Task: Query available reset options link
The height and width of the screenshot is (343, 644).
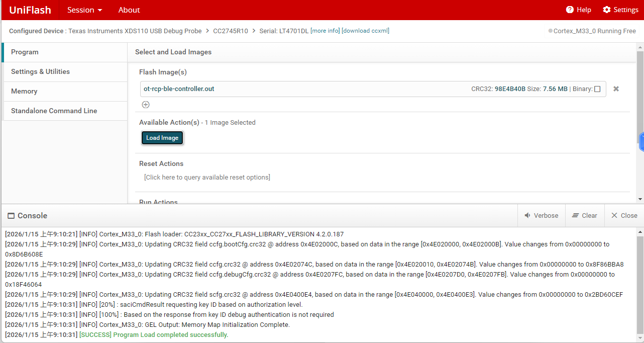Action: [x=207, y=177]
